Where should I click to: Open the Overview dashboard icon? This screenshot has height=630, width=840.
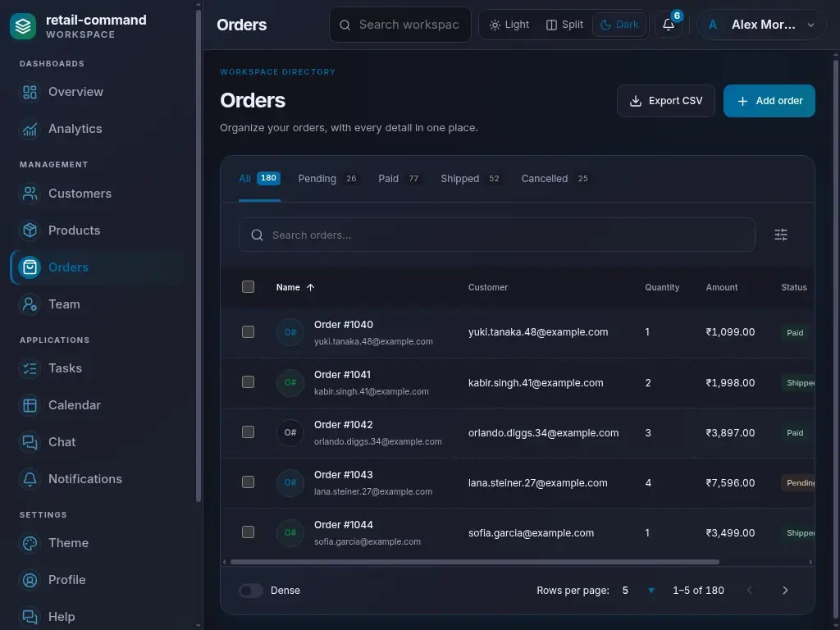click(30, 92)
